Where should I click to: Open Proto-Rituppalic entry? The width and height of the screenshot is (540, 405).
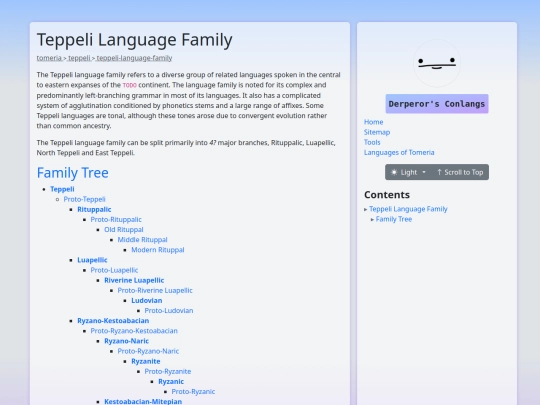point(116,219)
